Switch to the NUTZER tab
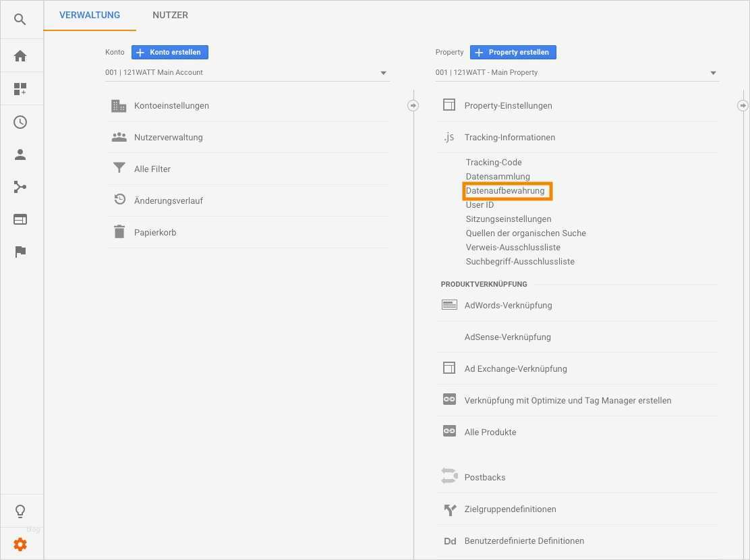 coord(170,15)
